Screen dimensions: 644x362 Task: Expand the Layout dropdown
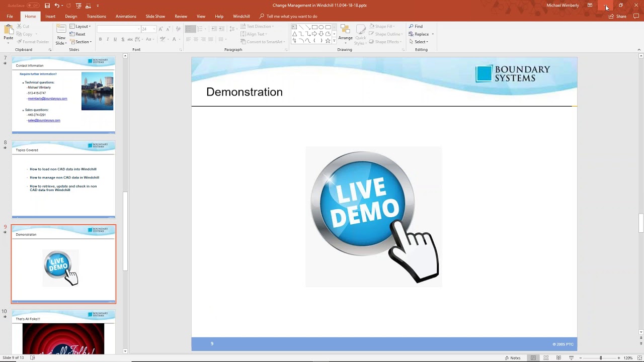tap(80, 26)
